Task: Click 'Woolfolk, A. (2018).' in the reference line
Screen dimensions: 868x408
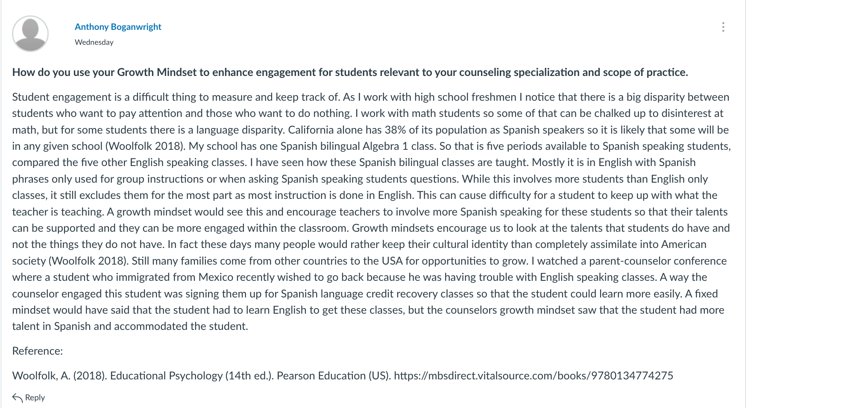Action: (x=59, y=376)
